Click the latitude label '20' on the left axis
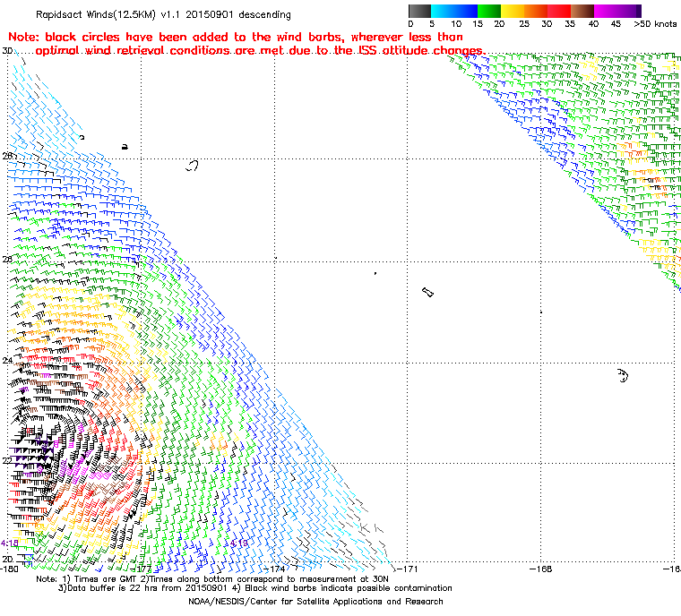The height and width of the screenshot is (616, 681). 7,559
